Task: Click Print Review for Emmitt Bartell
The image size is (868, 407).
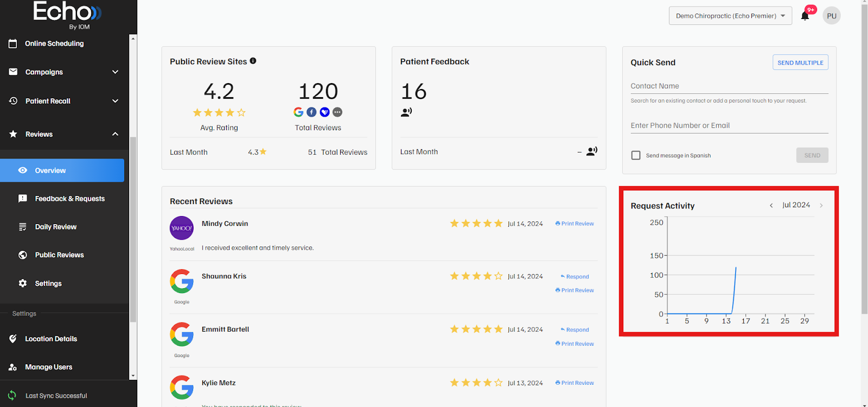Action: click(x=575, y=344)
